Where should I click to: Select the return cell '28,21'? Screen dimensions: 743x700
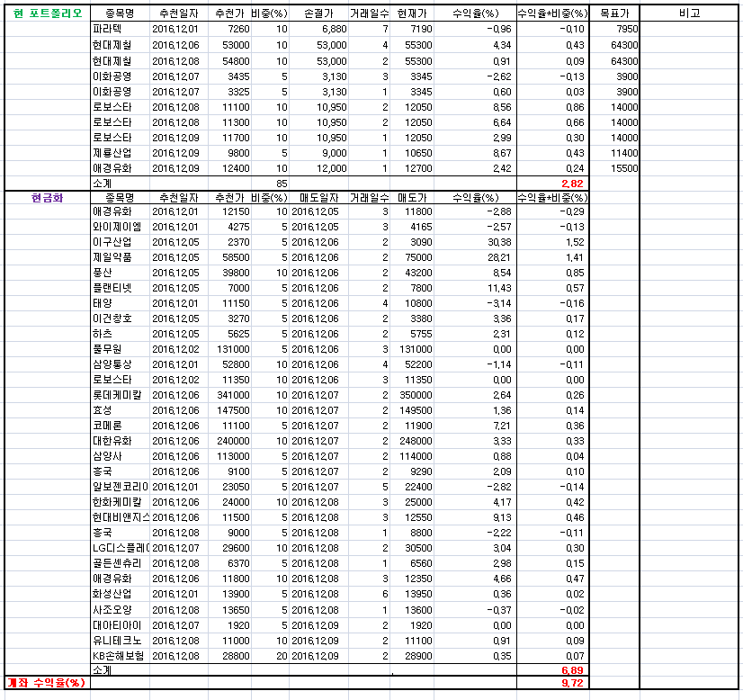pos(499,257)
